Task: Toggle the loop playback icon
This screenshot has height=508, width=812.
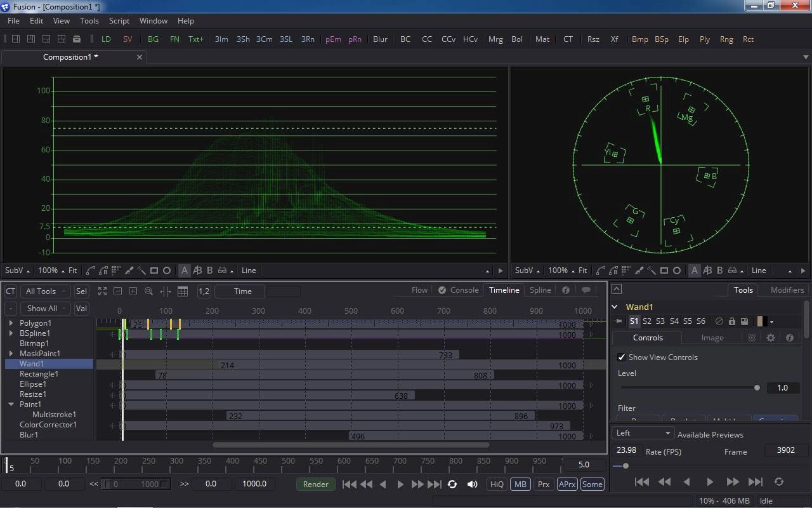Action: 452,484
